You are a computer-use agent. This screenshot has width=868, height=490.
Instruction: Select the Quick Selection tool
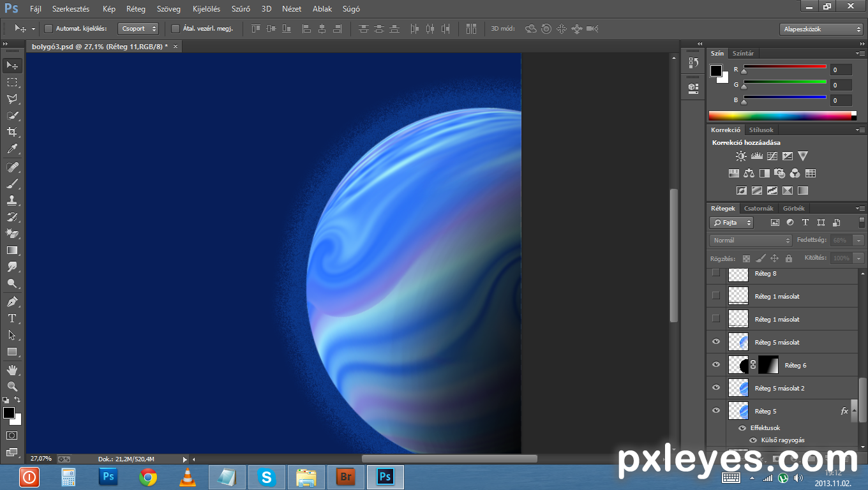[x=12, y=115]
